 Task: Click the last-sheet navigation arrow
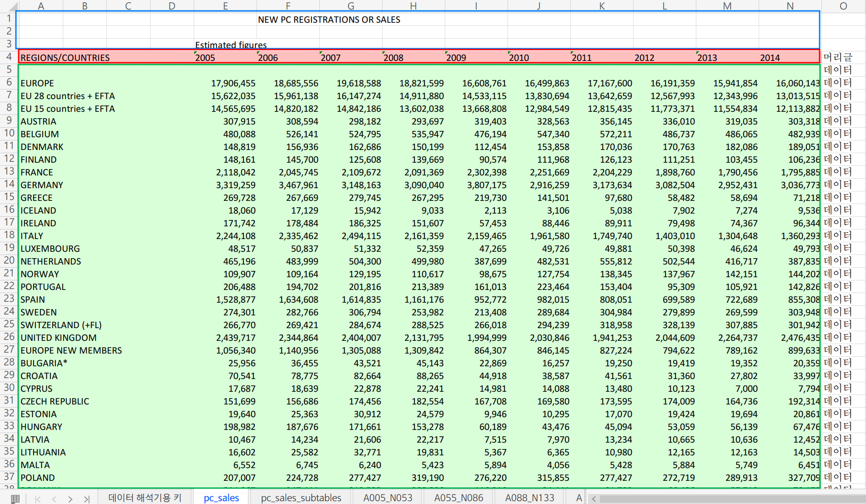[86, 499]
